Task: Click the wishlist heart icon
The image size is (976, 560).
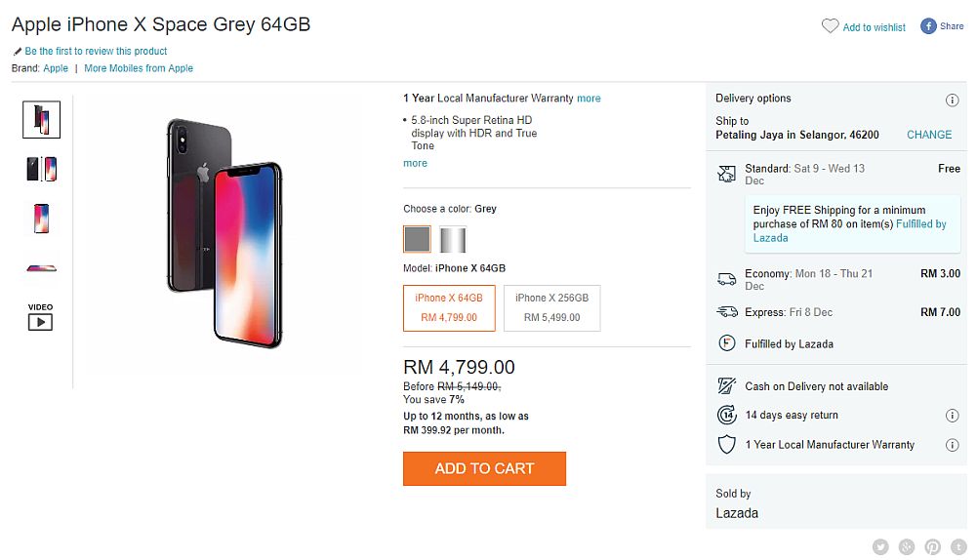Action: click(830, 26)
